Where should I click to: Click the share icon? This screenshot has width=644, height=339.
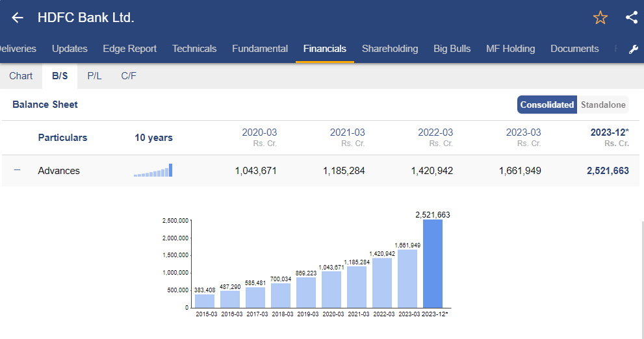click(631, 18)
